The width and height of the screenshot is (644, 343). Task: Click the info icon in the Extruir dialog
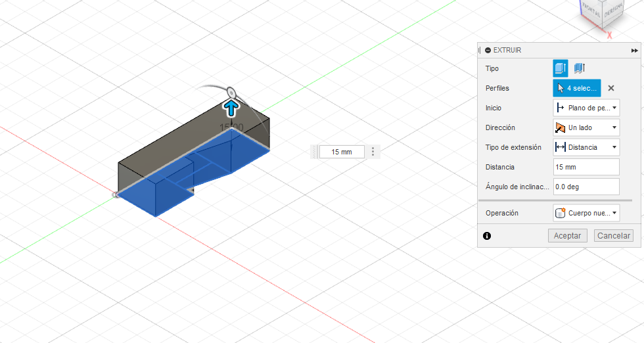487,236
